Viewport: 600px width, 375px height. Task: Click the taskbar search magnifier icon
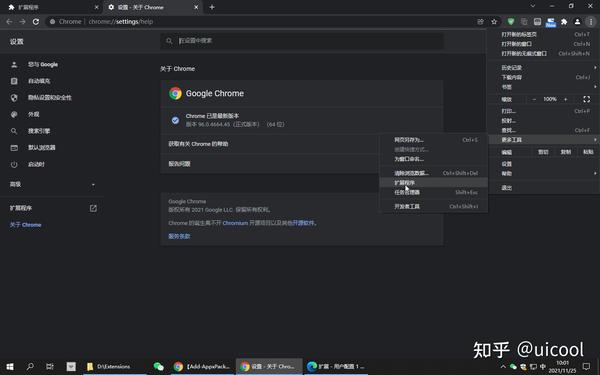click(30, 367)
